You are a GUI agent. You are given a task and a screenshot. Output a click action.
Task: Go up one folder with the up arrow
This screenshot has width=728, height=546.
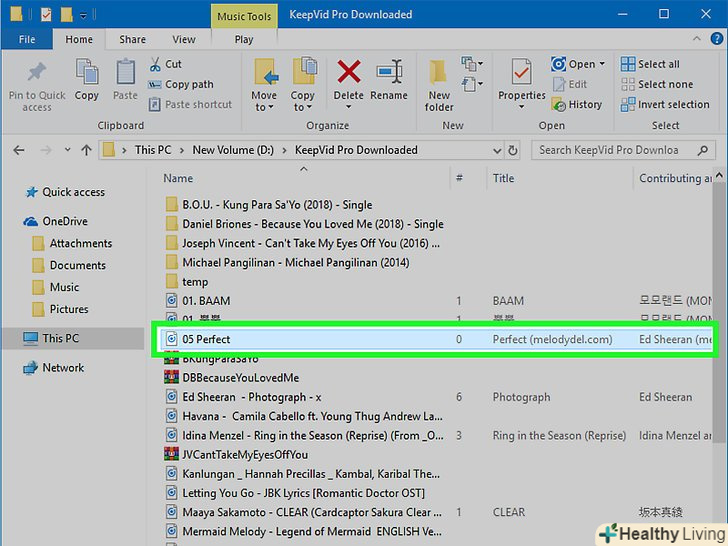tap(81, 150)
